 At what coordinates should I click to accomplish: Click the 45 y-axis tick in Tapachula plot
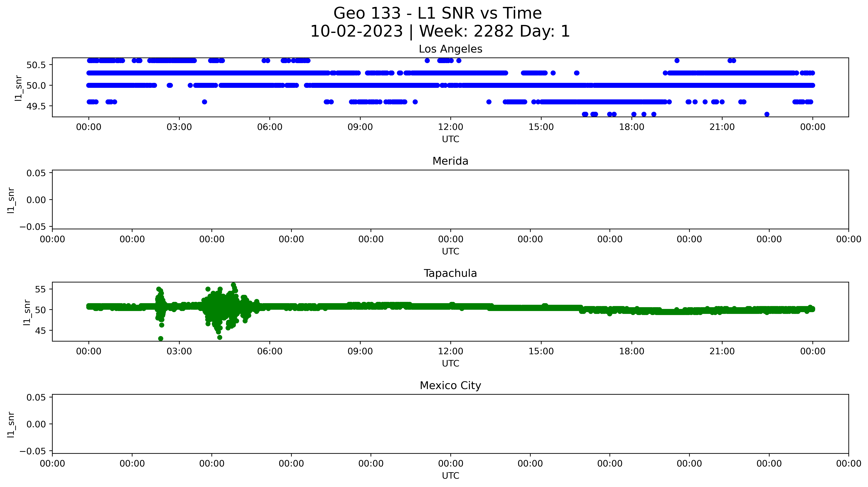click(40, 331)
